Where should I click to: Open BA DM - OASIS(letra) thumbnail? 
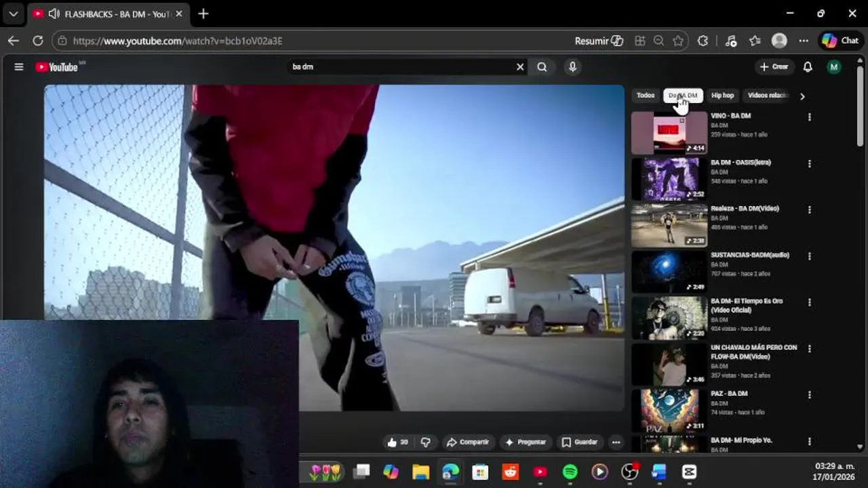669,179
